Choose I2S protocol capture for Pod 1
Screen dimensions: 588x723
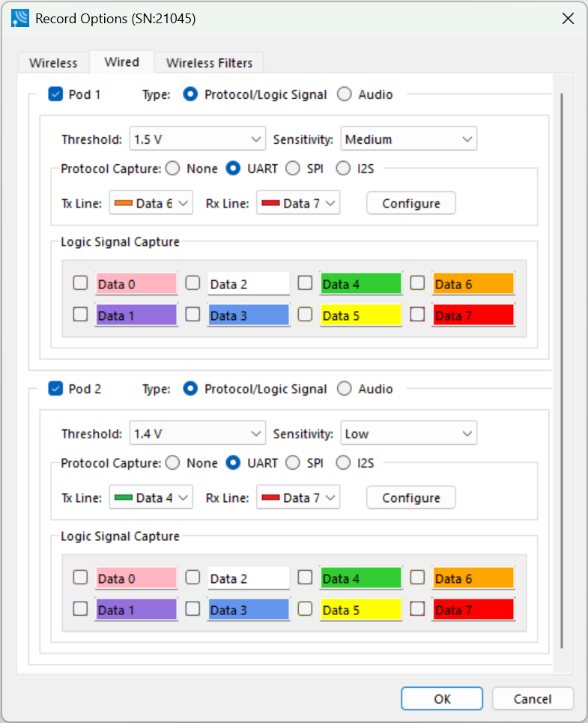point(343,169)
